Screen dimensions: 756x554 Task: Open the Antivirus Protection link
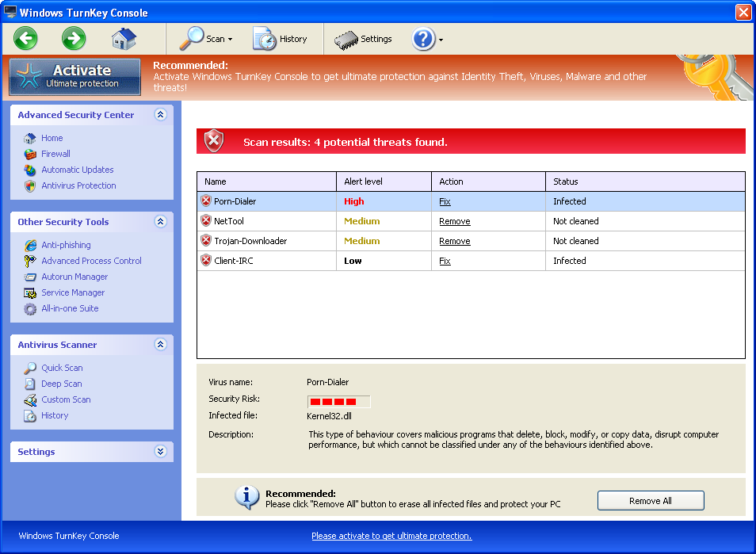point(78,185)
